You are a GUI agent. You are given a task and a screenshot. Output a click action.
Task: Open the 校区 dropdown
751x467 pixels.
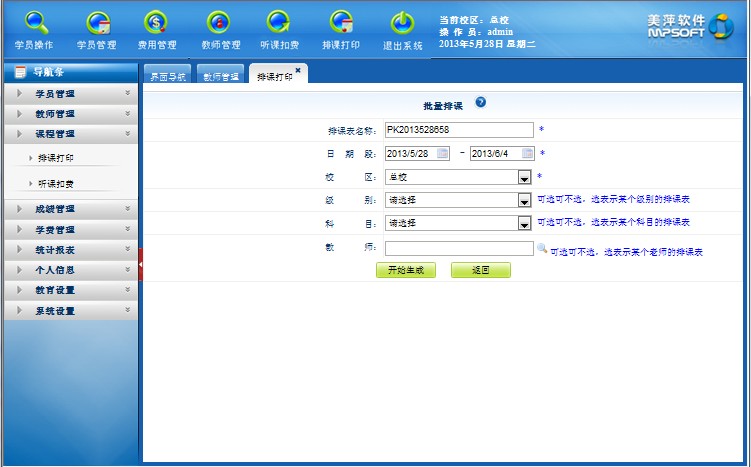(x=524, y=177)
